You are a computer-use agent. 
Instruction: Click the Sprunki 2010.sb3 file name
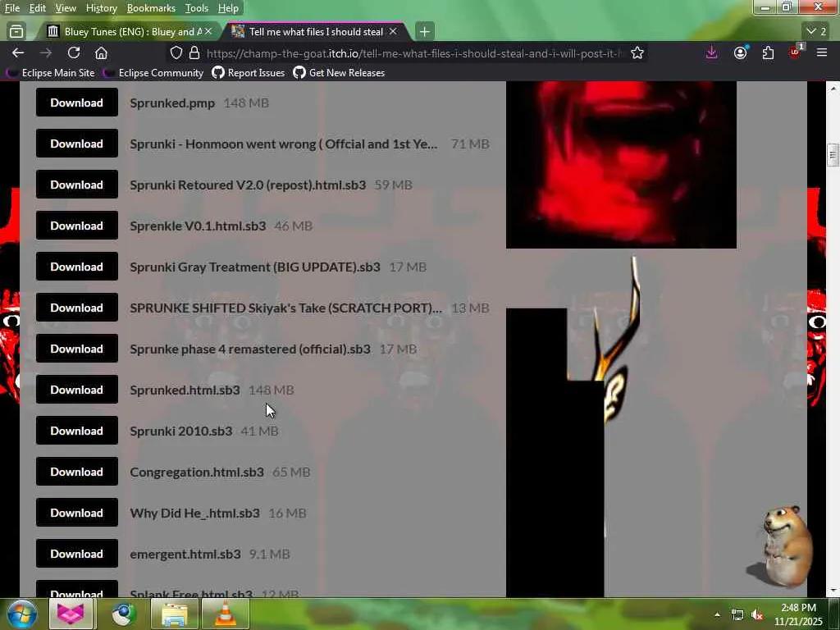pyautogui.click(x=181, y=431)
